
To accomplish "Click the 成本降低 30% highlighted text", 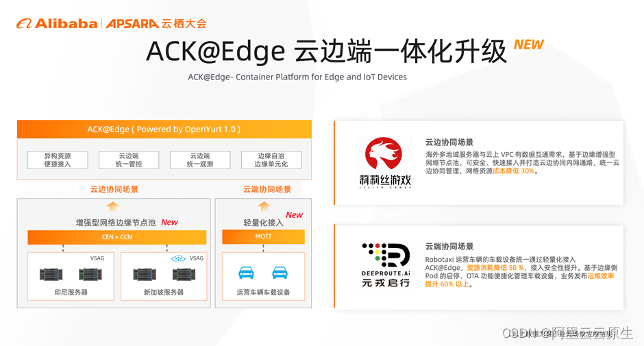I will [513, 171].
